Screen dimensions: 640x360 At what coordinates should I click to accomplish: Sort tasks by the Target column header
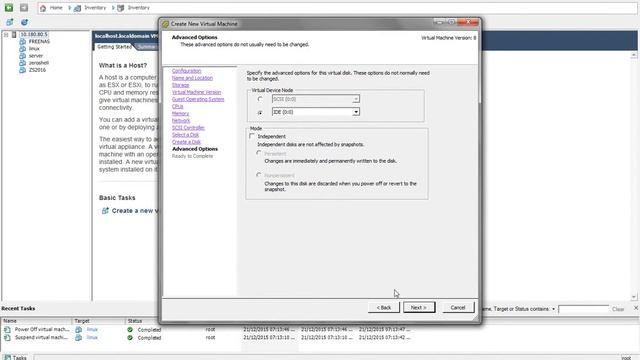[x=99, y=321]
